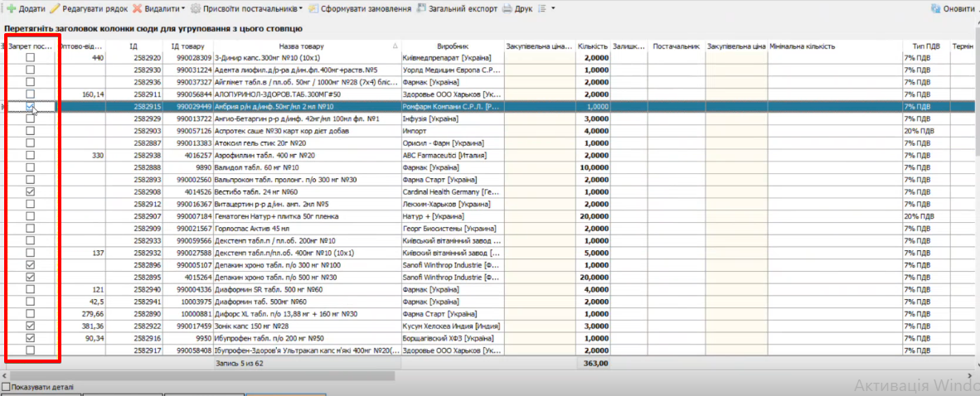Click the red X Видалити icon
The height and width of the screenshot is (396, 980).
click(x=138, y=8)
